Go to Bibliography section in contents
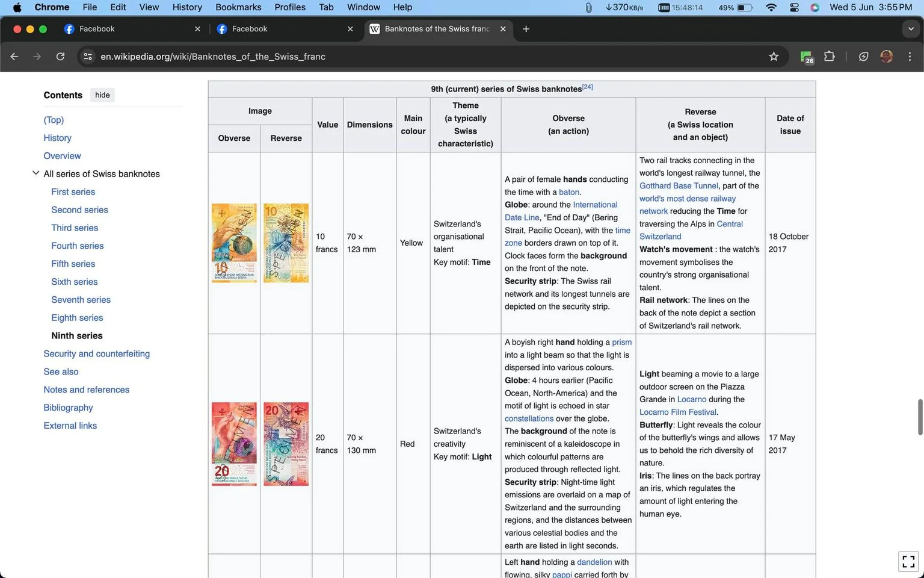The width and height of the screenshot is (924, 578). tap(68, 408)
